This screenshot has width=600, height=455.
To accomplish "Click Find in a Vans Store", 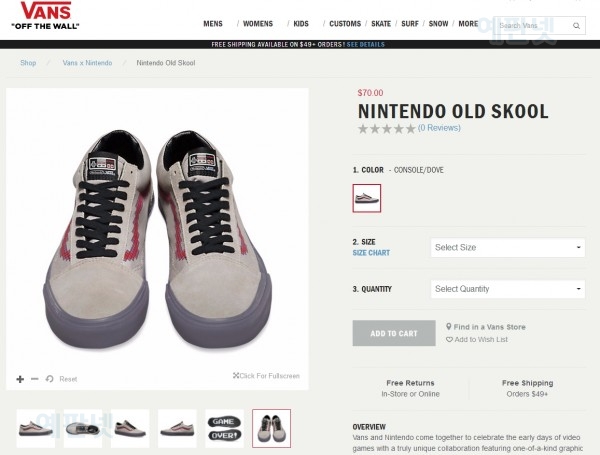I will pyautogui.click(x=489, y=327).
